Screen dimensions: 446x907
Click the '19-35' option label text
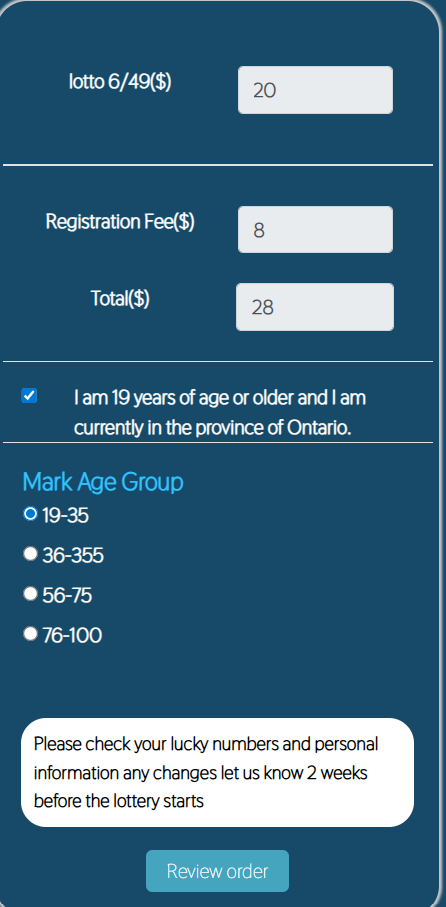[65, 515]
